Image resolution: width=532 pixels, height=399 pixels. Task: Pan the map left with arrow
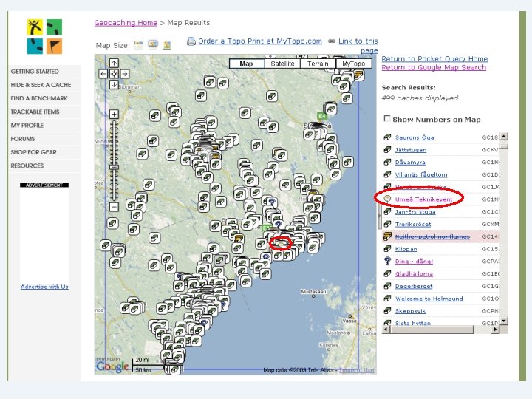(x=103, y=74)
